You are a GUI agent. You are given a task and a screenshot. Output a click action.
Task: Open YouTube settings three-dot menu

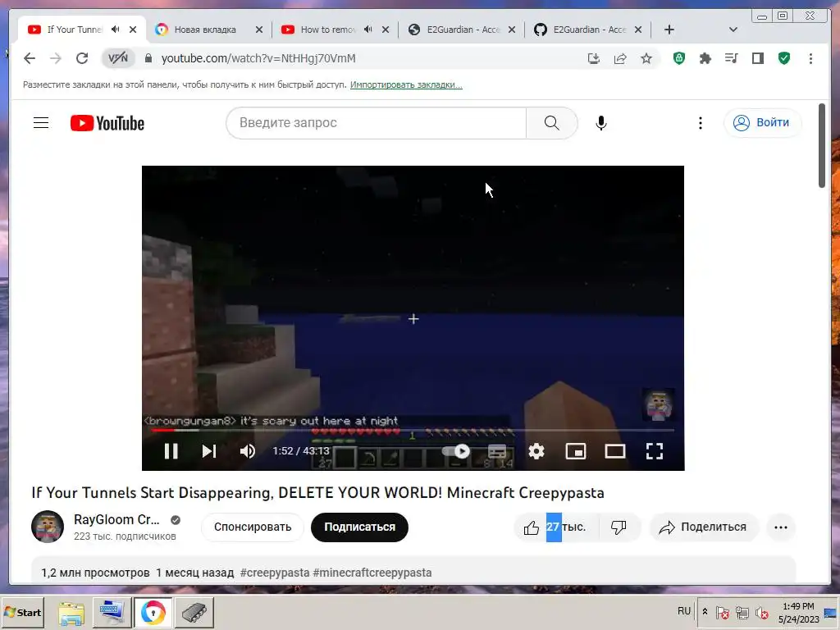point(701,123)
